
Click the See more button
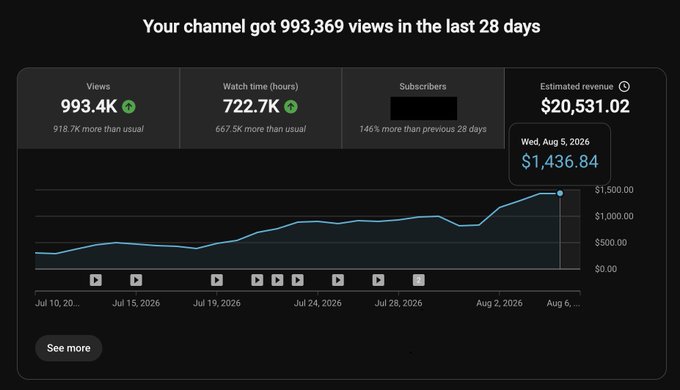click(69, 348)
